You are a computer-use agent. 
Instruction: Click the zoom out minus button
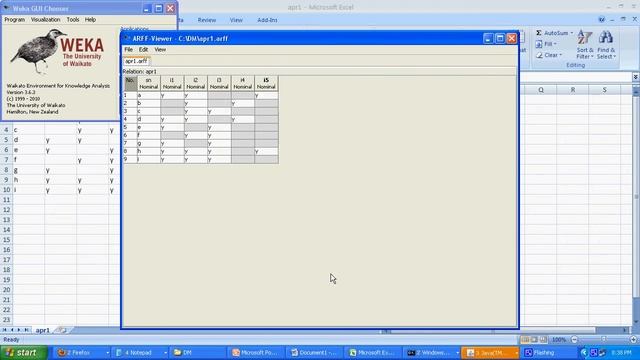[574, 340]
